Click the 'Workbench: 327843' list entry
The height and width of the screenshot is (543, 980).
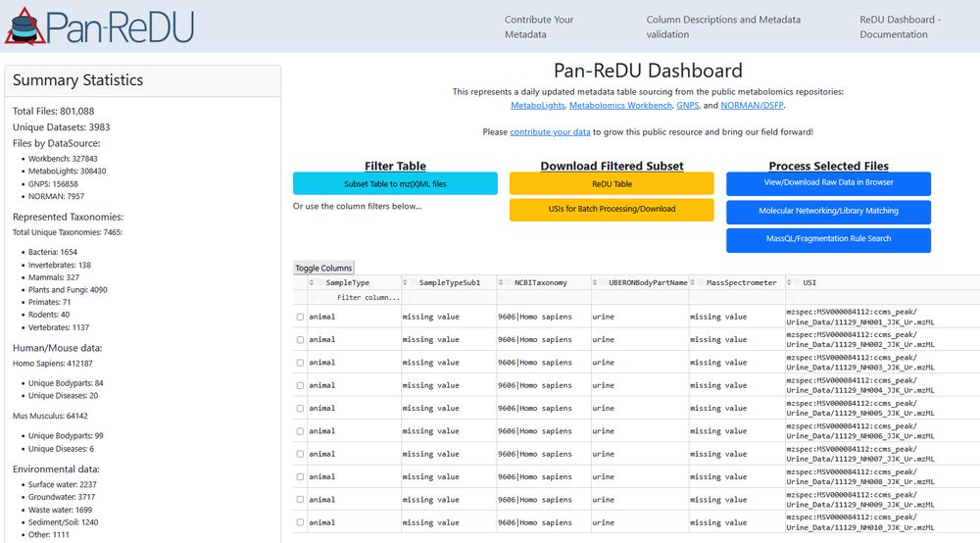63,159
